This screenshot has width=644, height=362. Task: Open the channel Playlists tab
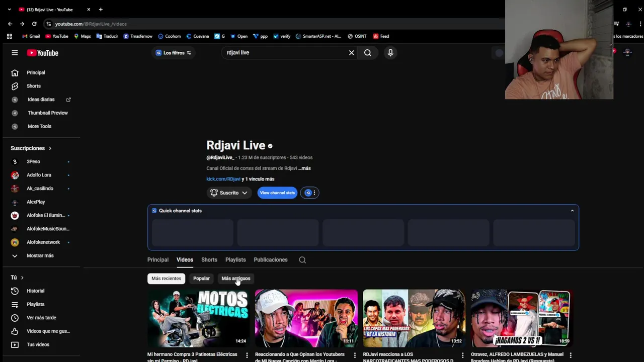pos(235,260)
